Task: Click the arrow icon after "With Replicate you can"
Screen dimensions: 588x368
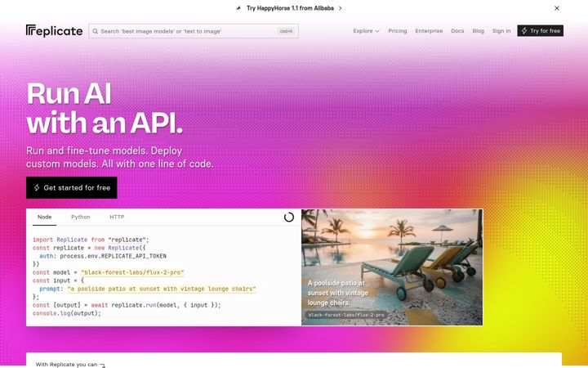Action: pyautogui.click(x=102, y=365)
